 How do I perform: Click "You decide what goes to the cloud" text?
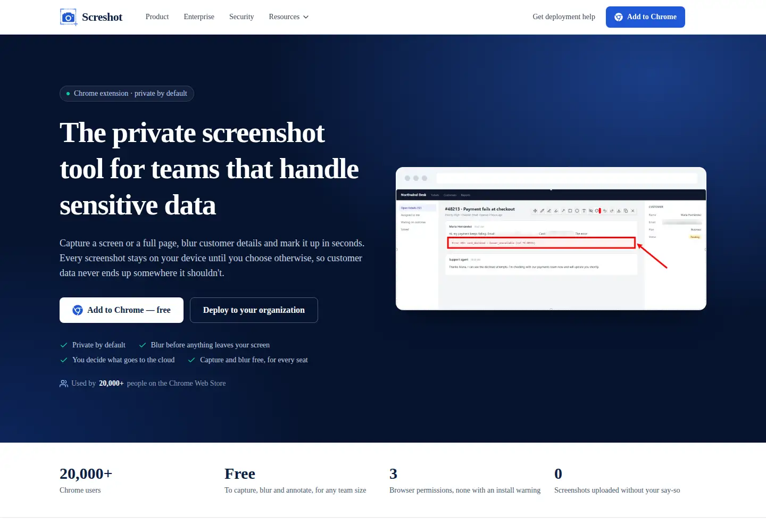pyautogui.click(x=123, y=360)
